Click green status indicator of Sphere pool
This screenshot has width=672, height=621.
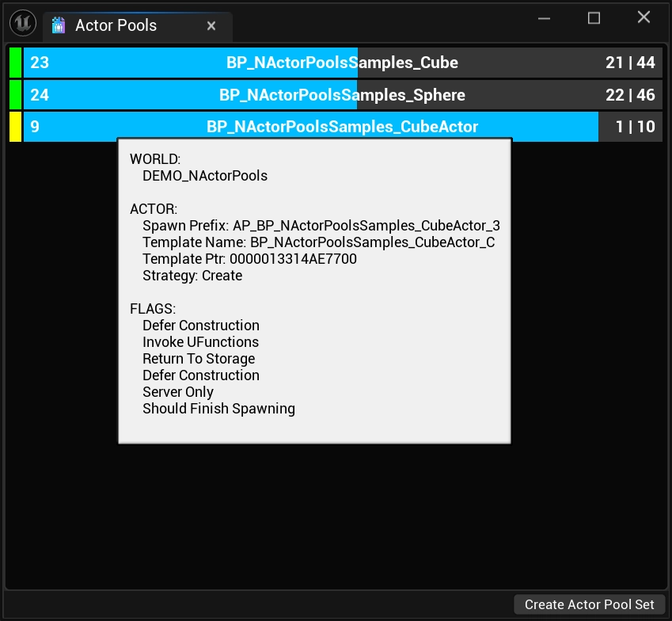point(15,95)
